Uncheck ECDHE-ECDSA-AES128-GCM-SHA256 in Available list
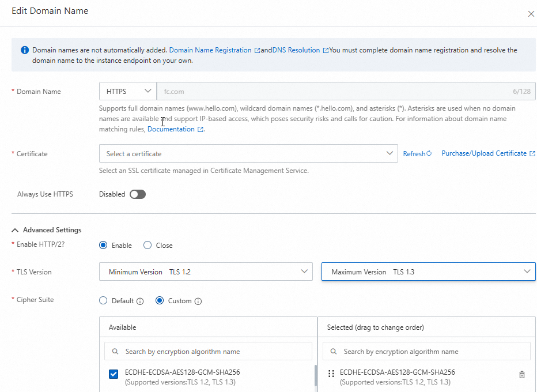The image size is (537, 392). [x=114, y=375]
